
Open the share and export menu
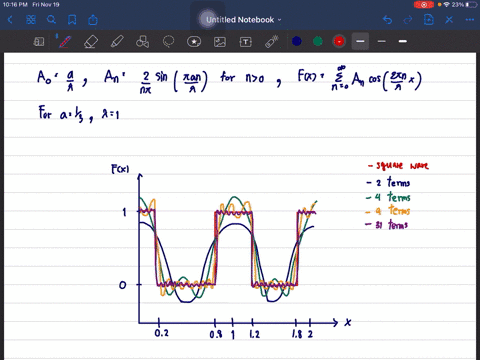click(x=93, y=20)
